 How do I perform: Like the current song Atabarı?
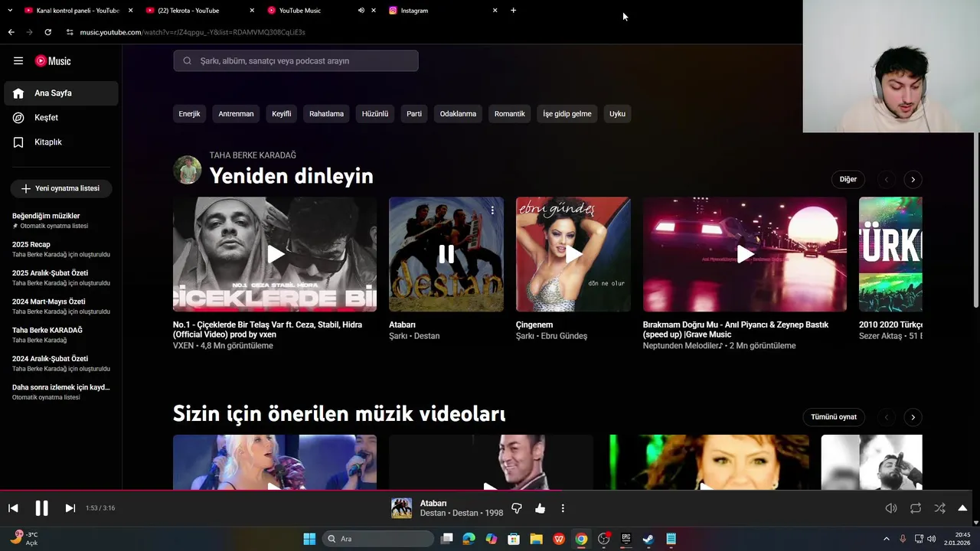[x=540, y=508]
